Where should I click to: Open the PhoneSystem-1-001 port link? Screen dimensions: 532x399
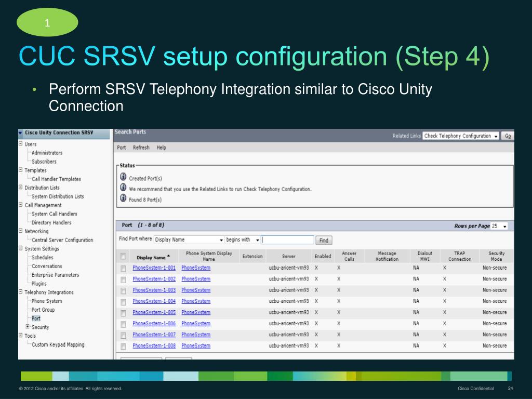pos(154,268)
